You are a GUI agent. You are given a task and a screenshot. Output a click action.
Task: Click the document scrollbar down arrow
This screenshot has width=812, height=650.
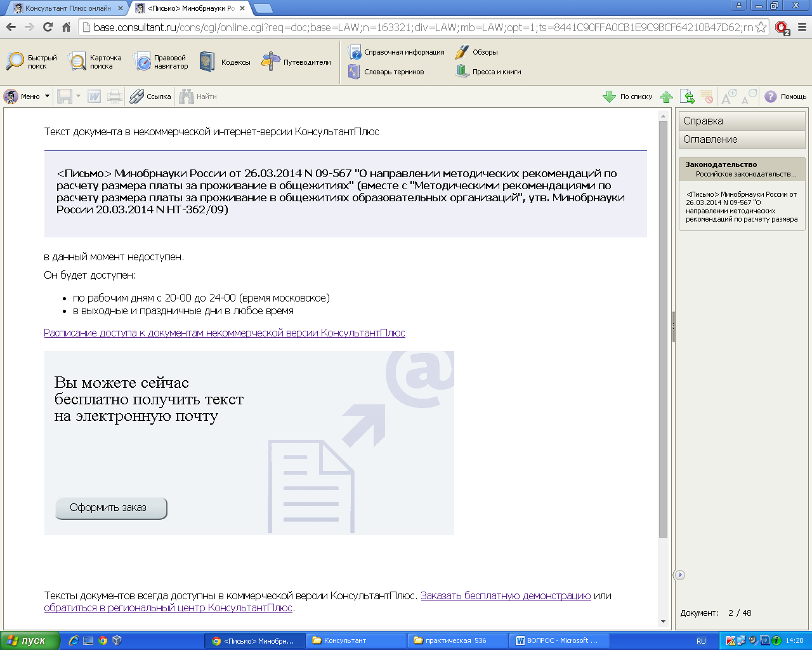[663, 621]
